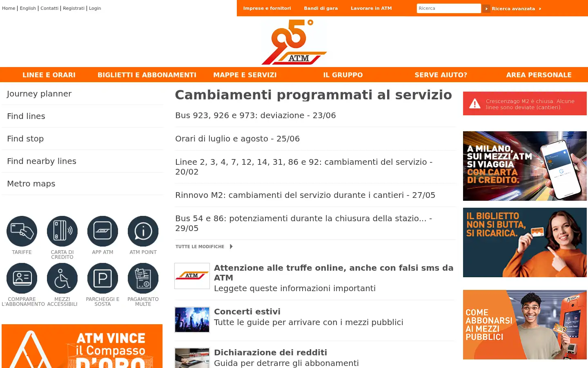Click the search submit arrow button
Viewport: 588px width, 368px height.
[x=486, y=9]
